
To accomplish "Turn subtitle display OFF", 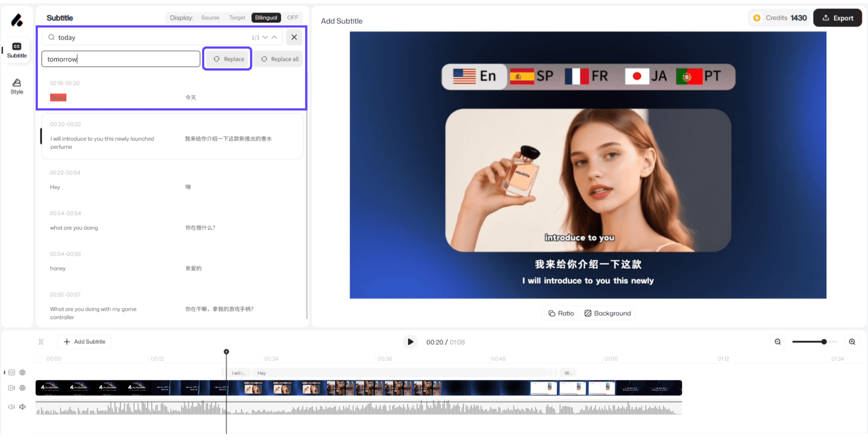I will click(x=292, y=18).
